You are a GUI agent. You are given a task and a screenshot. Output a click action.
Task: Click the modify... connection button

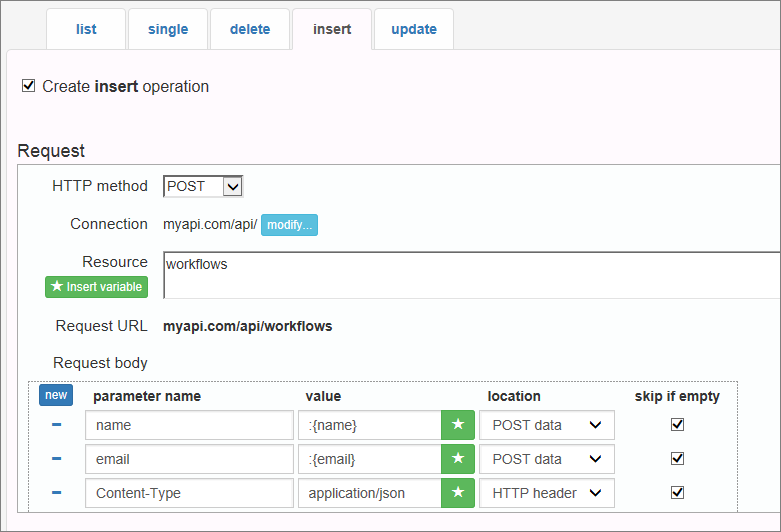289,224
